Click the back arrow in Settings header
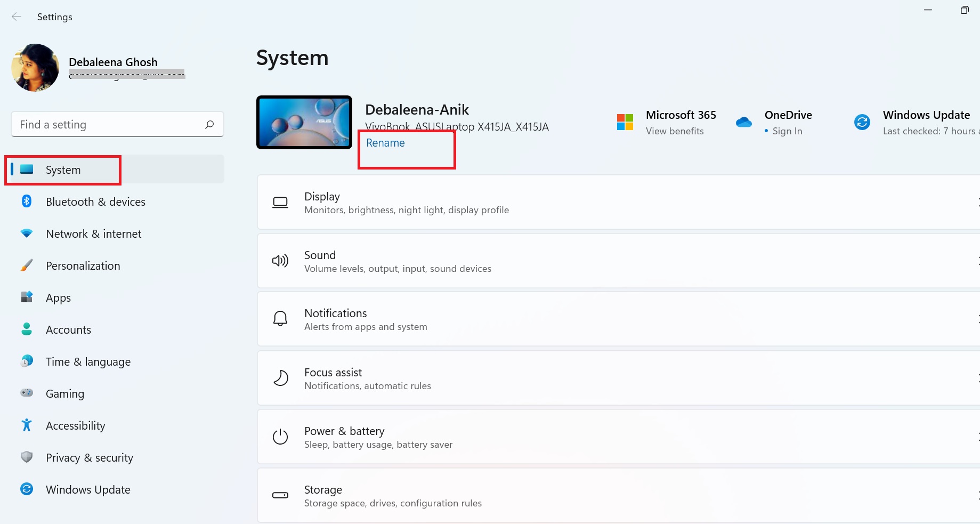The width and height of the screenshot is (980, 524). coord(17,17)
